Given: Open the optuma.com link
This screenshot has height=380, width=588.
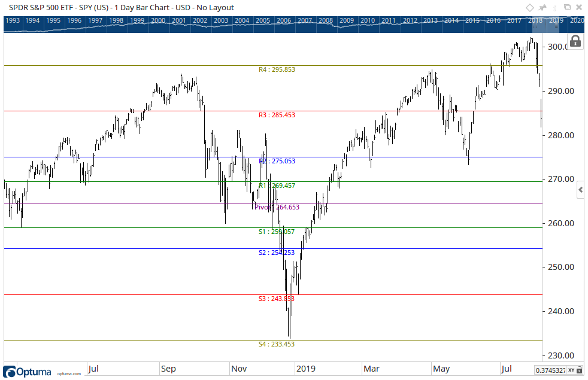Looking at the screenshot, I should pyautogui.click(x=69, y=373).
